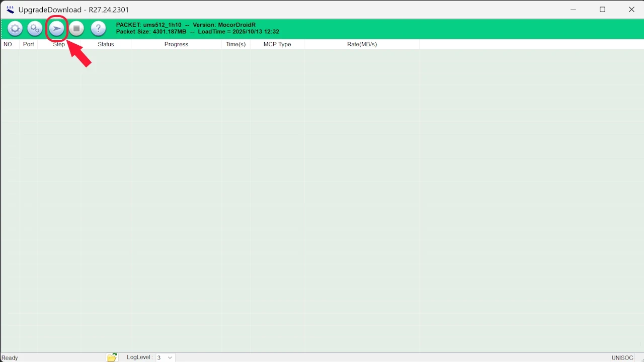644x362 pixels.
Task: Click the Time(s) column header
Action: 235,44
